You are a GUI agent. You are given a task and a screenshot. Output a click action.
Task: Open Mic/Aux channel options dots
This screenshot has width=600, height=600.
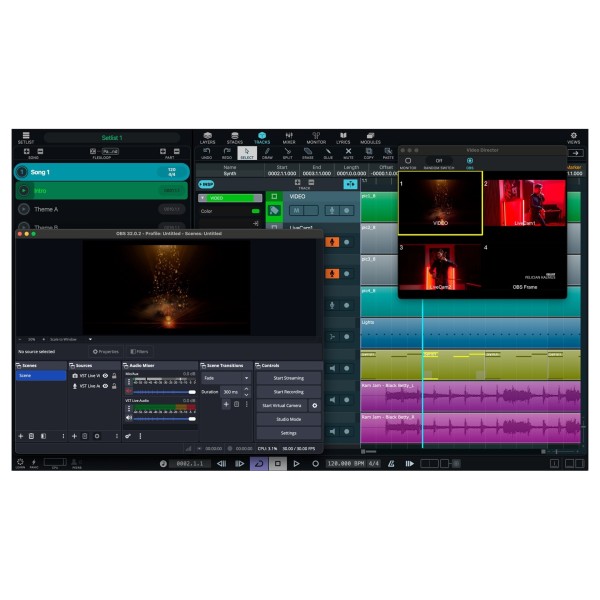(129, 382)
